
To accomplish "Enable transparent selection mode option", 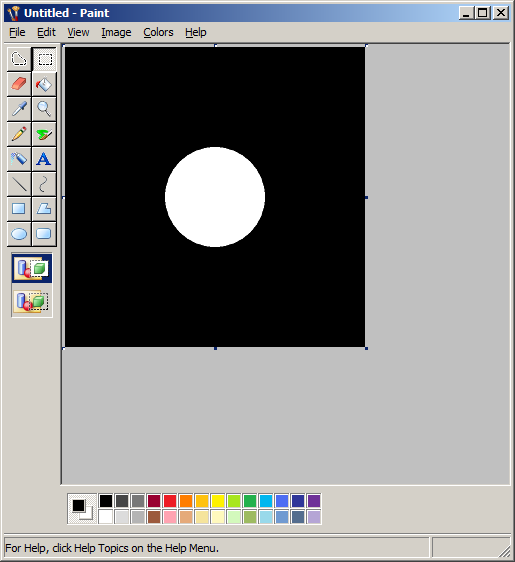I will click(32, 301).
